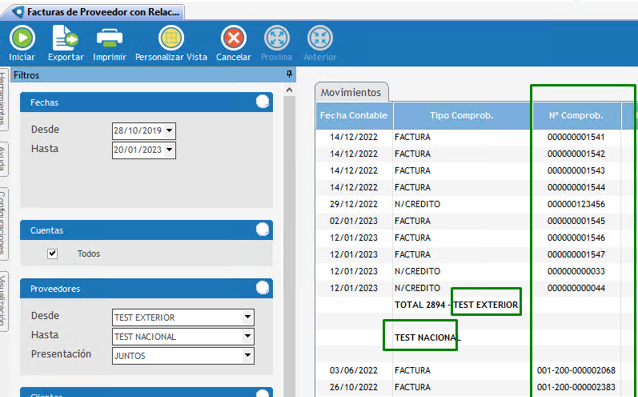
Task: Click the filters panel scroll-up arrow
Action: click(x=289, y=90)
